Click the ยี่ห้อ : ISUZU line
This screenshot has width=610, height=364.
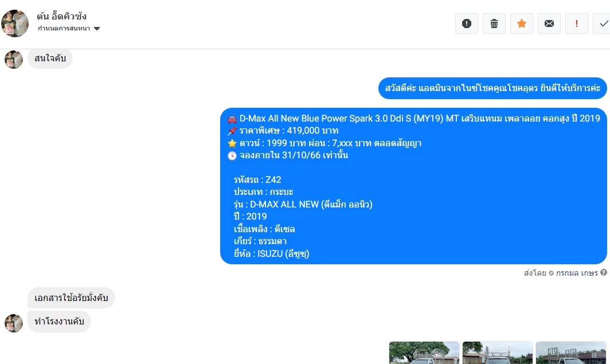click(x=272, y=254)
